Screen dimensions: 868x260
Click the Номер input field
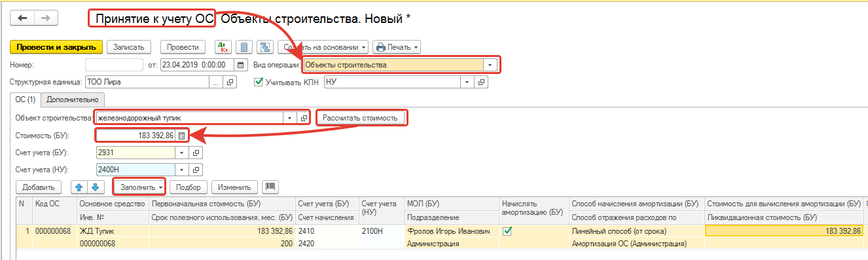tap(114, 65)
